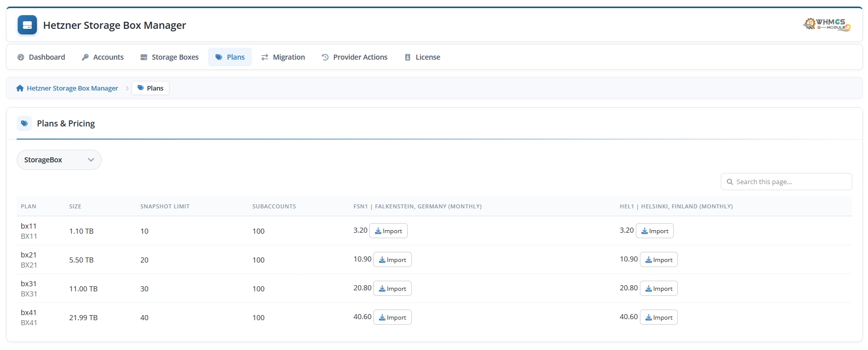Follow the Hetzner Storage Box Manager breadcrumb link
The width and height of the screenshot is (868, 350).
72,88
